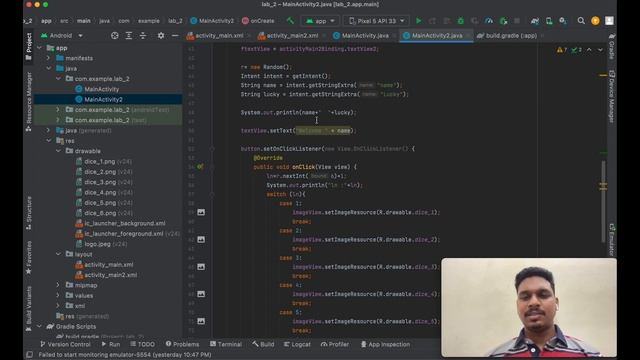Jump to the next highlighted error arrow
The height and width of the screenshot is (360, 640).
click(x=600, y=50)
